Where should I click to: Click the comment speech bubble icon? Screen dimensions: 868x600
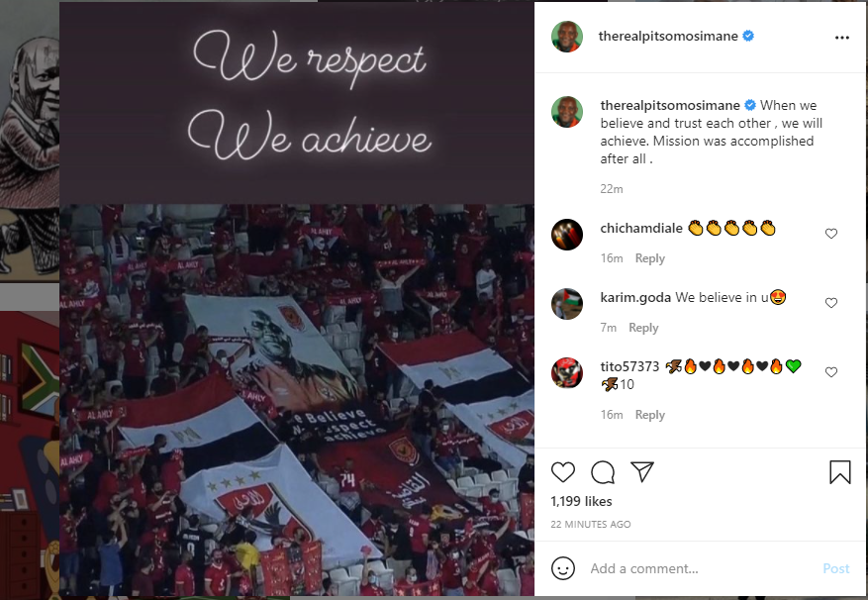click(x=603, y=472)
